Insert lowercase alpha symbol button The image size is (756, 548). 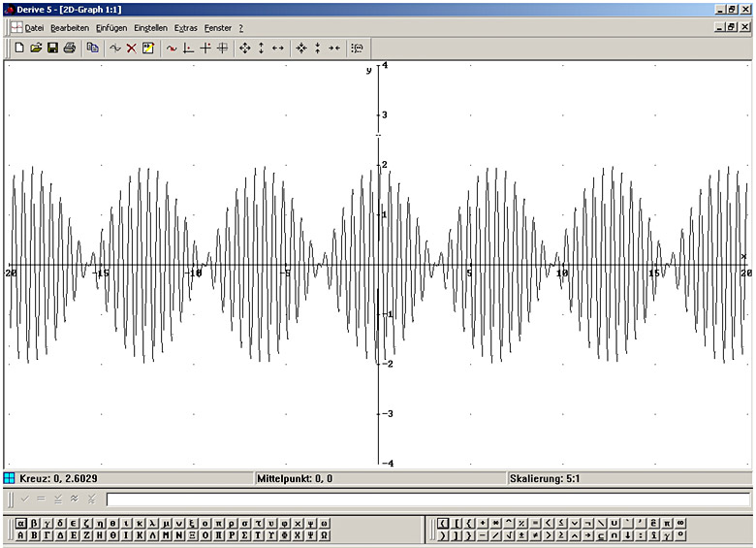point(20,523)
